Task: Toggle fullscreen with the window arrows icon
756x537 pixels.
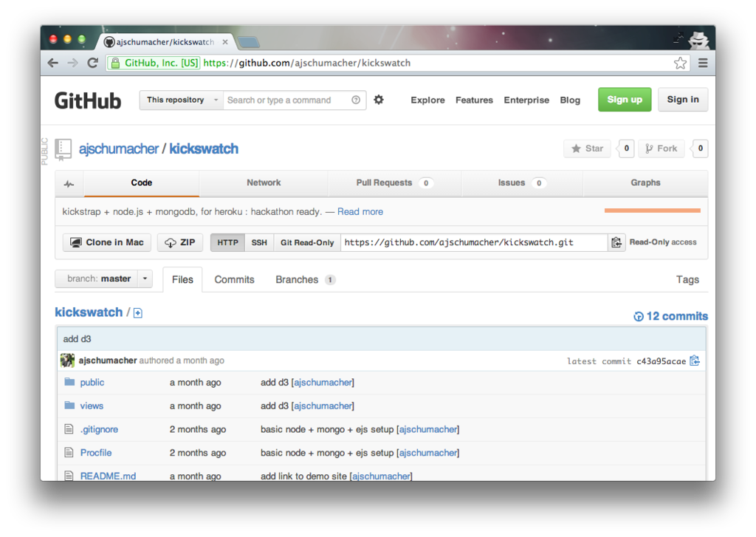Action: (678, 38)
